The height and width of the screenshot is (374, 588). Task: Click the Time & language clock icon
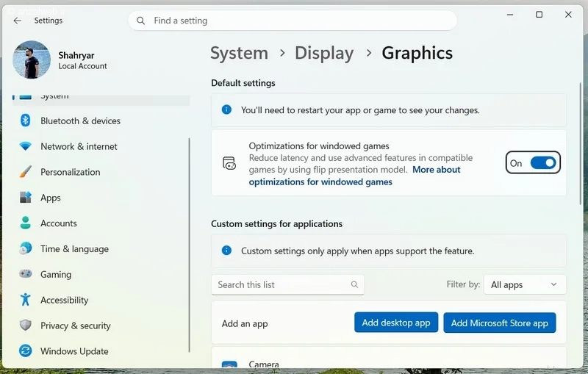coord(25,248)
